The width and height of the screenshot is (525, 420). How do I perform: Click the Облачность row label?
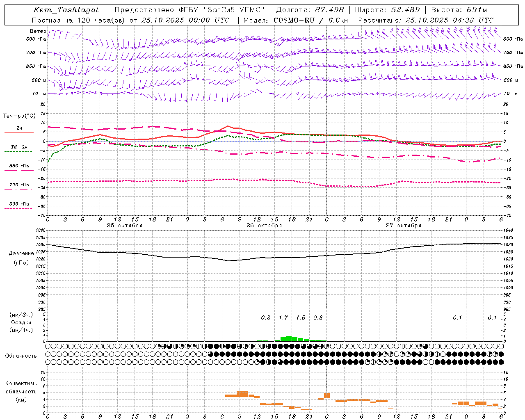(x=21, y=356)
